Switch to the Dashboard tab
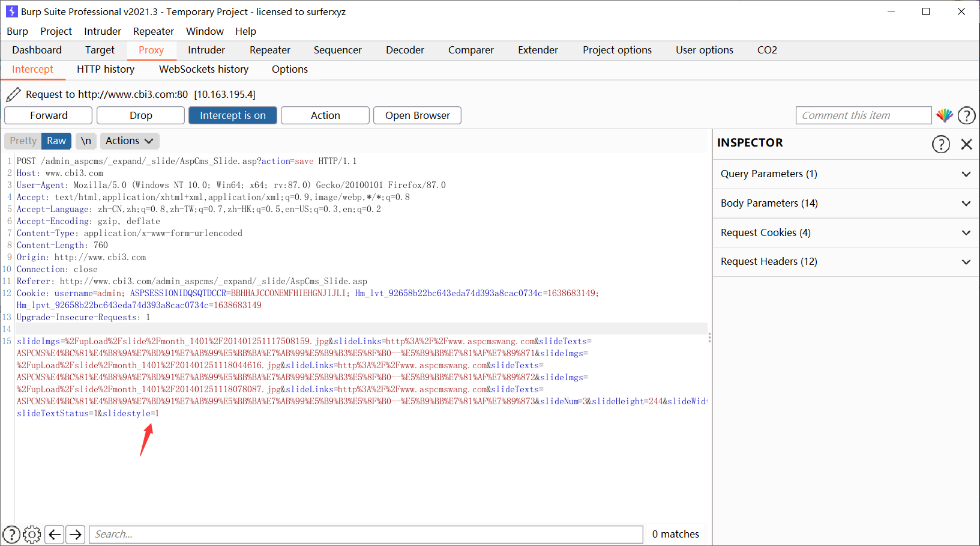The image size is (980, 546). pos(37,50)
